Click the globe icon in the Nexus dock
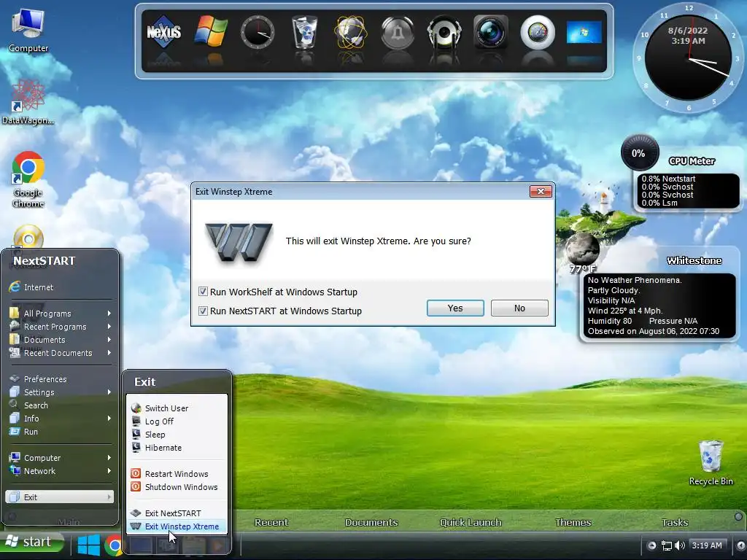The image size is (747, 560). pyautogui.click(x=351, y=32)
